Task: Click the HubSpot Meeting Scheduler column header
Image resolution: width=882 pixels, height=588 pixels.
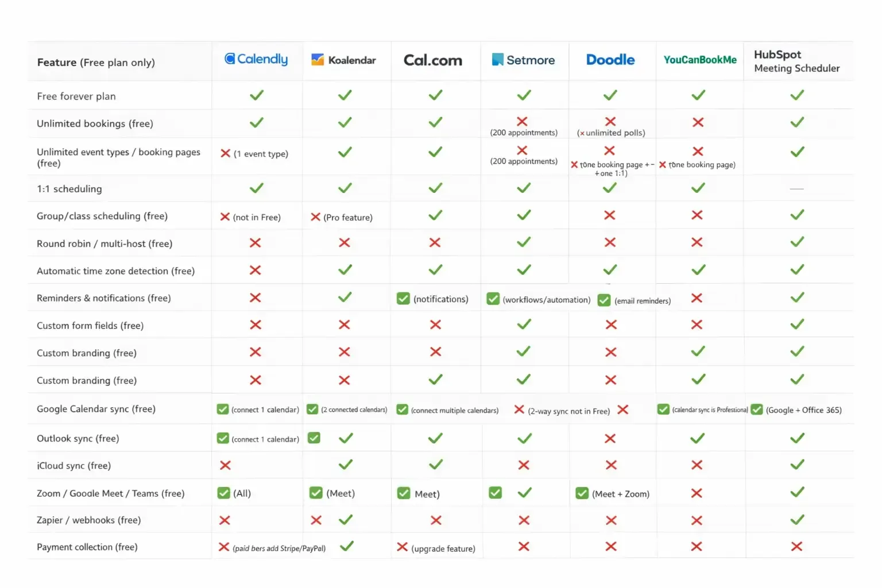Action: coord(796,61)
